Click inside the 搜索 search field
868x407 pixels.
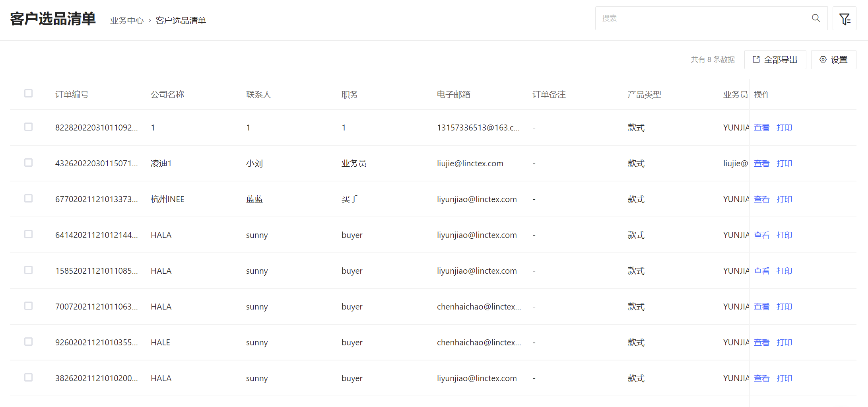pyautogui.click(x=700, y=18)
